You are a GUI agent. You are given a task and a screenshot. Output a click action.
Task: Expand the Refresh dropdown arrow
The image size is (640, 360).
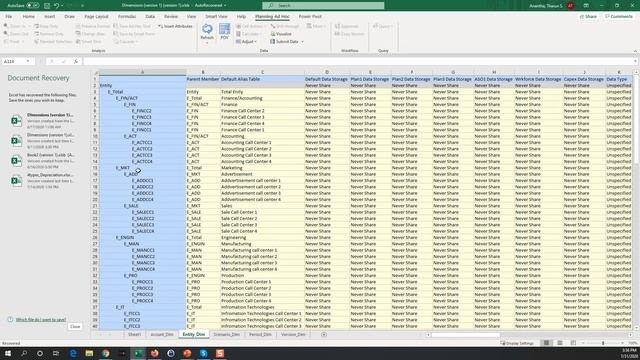[x=207, y=42]
